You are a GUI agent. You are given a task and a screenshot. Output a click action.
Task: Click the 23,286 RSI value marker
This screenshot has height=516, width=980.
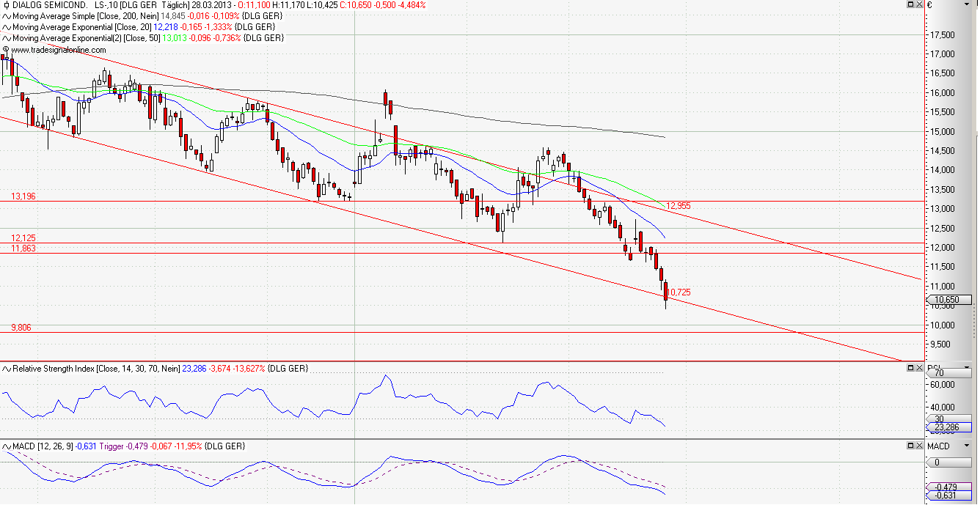(950, 427)
